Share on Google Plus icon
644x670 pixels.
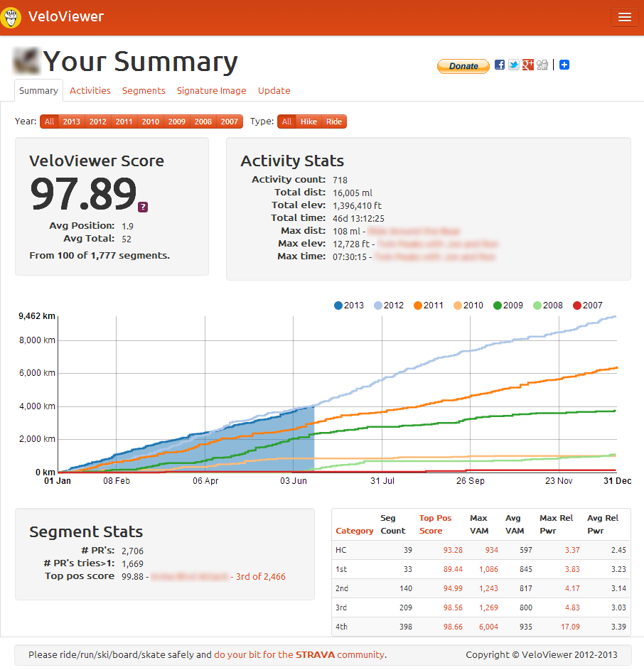coord(527,65)
